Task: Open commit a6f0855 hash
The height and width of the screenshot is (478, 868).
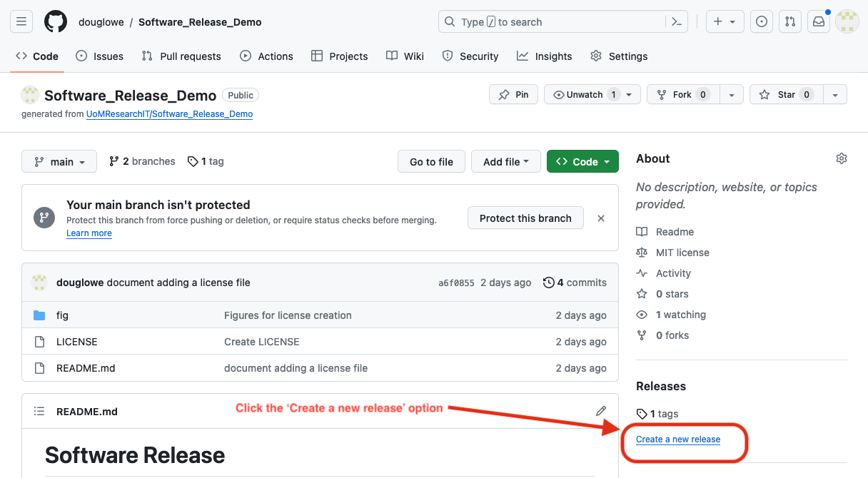Action: tap(456, 283)
